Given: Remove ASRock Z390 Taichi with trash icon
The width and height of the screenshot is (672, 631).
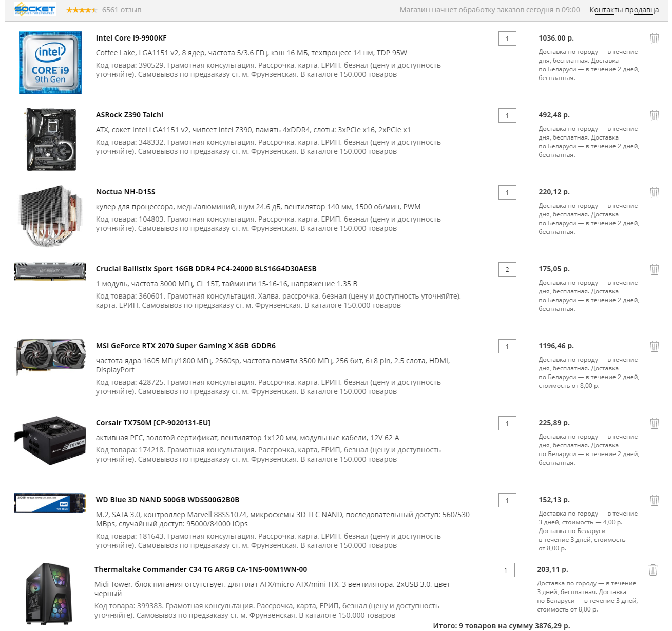Looking at the screenshot, I should pyautogui.click(x=655, y=115).
